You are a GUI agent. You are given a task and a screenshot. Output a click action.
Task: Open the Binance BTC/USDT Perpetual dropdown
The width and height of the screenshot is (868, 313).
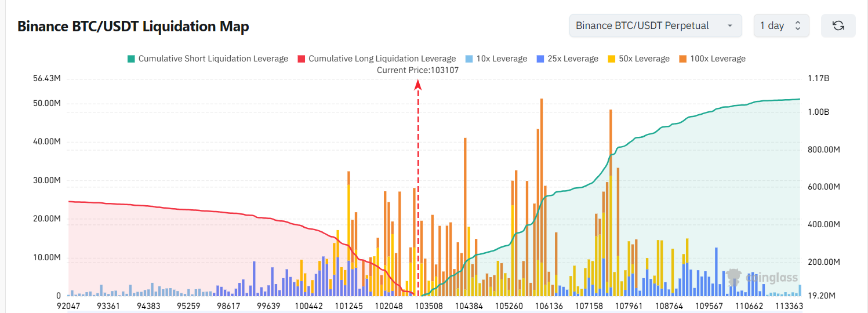tap(655, 26)
